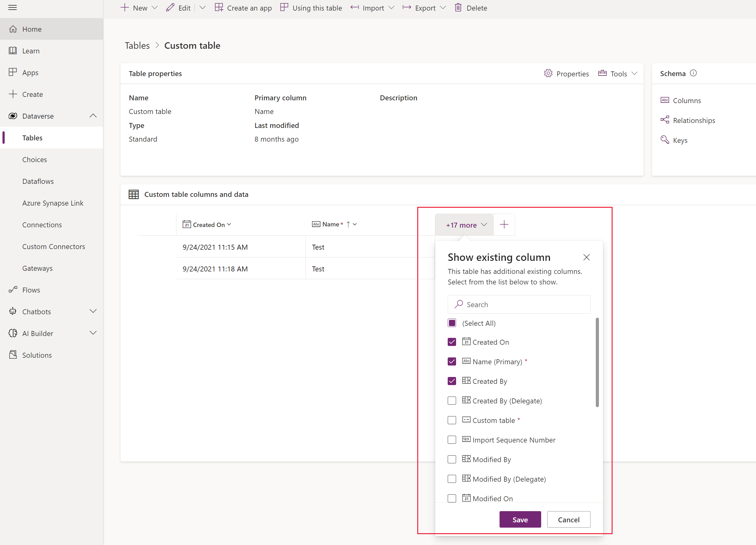This screenshot has width=756, height=545.
Task: Click the Export icon in toolbar
Action: tap(407, 8)
